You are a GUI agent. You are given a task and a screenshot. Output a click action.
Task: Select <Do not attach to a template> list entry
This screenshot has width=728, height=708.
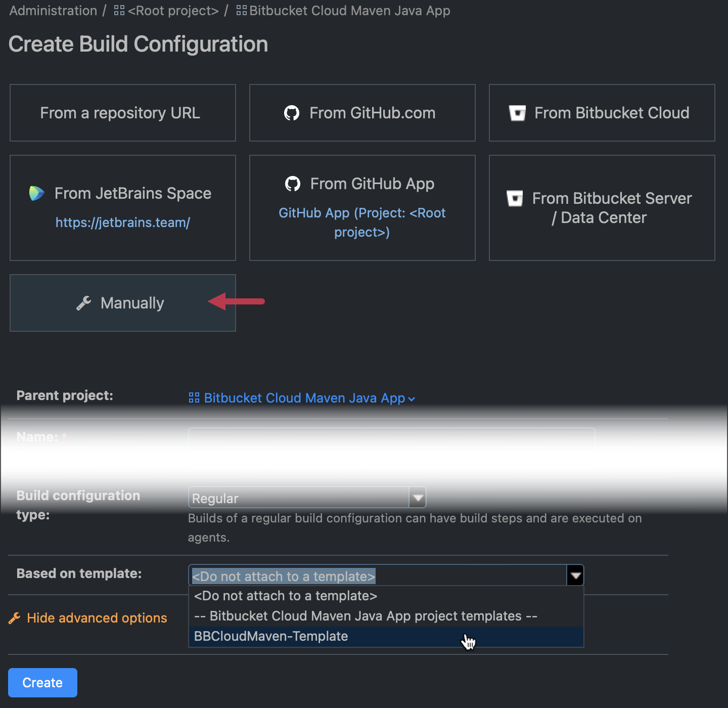(386, 596)
